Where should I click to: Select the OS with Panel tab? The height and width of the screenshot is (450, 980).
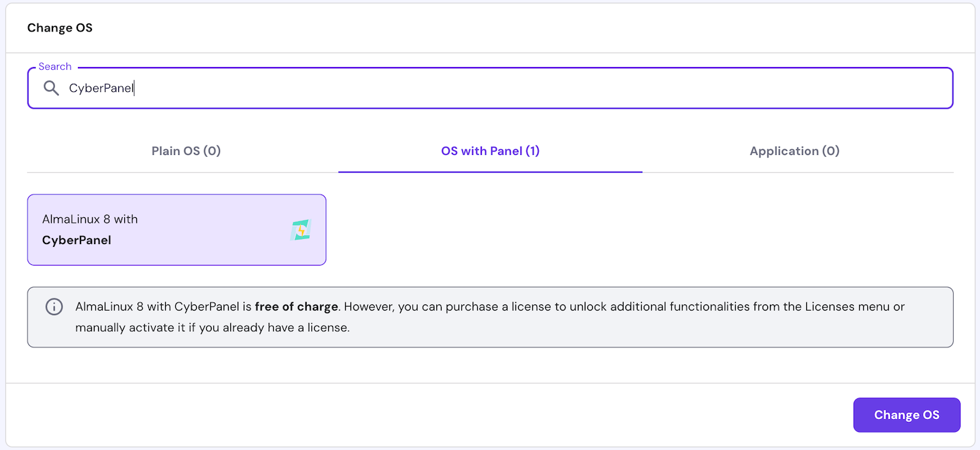click(490, 151)
